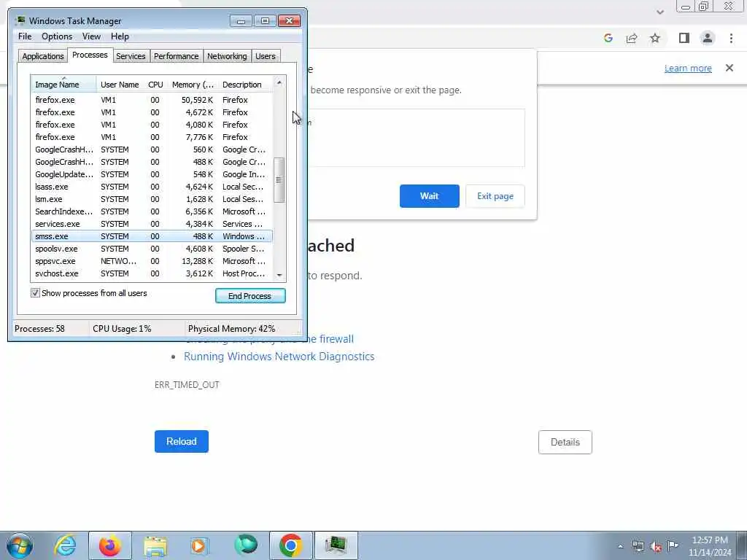Open the Action Center flag icon
This screenshot has width=747, height=560.
(x=673, y=545)
